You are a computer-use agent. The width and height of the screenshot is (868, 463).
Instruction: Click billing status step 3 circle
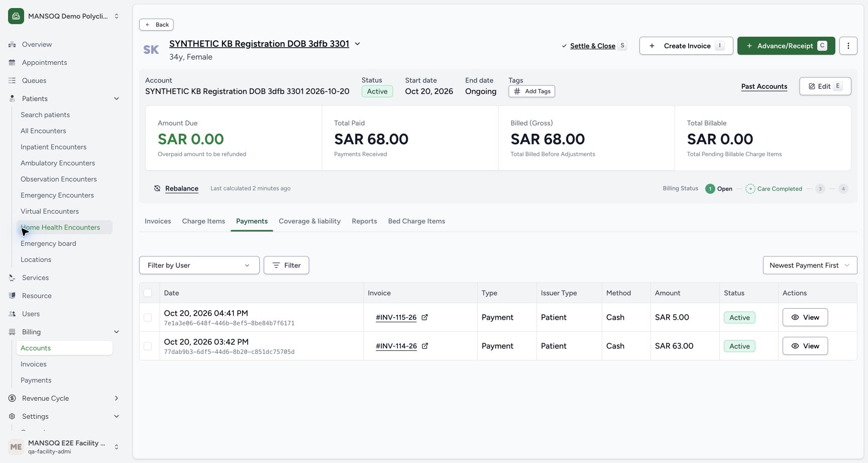820,189
